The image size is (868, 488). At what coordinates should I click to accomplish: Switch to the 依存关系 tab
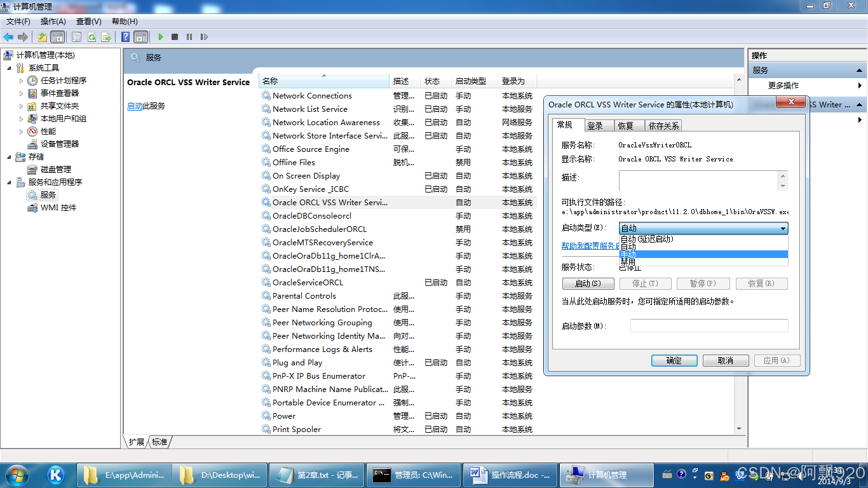pyautogui.click(x=664, y=126)
